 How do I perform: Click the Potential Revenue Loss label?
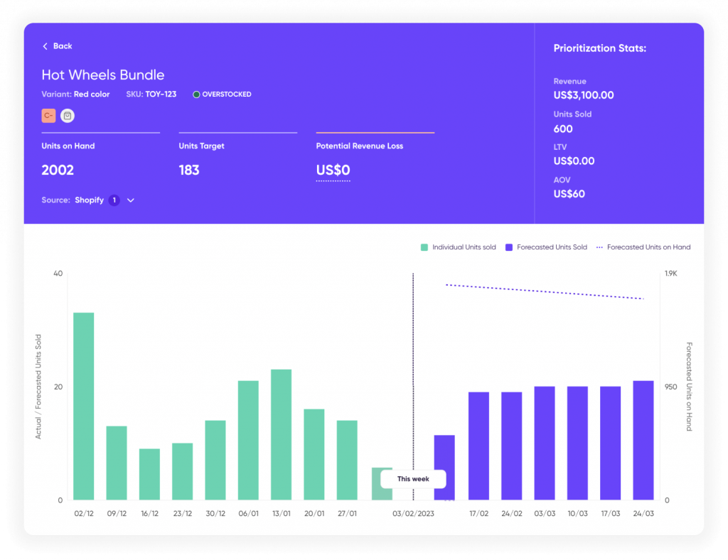coord(359,146)
